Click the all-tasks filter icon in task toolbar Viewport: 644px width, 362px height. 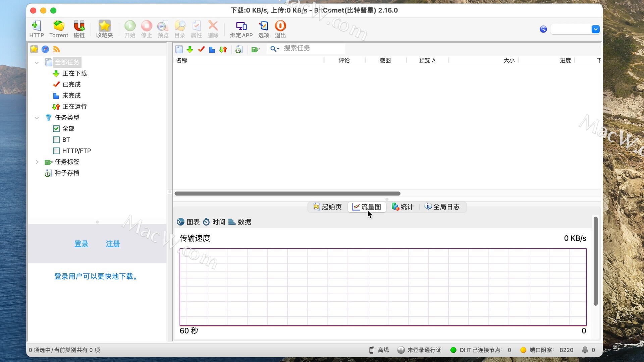tap(179, 49)
